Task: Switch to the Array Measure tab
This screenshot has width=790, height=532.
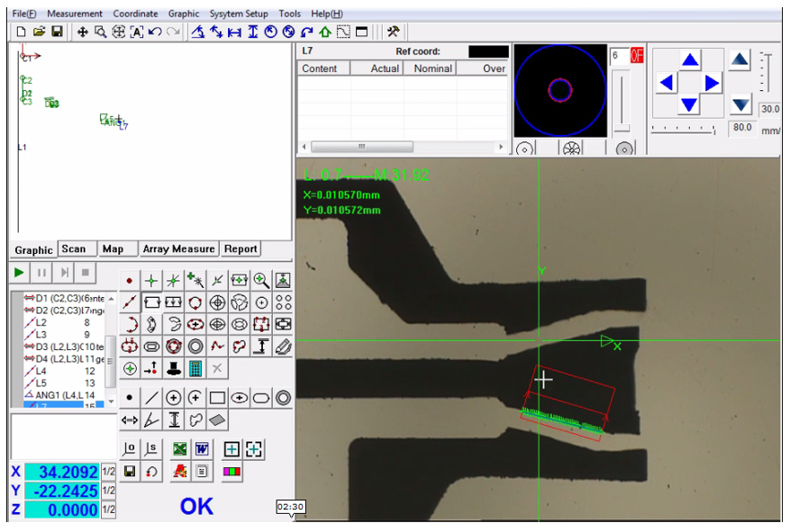Action: (180, 249)
